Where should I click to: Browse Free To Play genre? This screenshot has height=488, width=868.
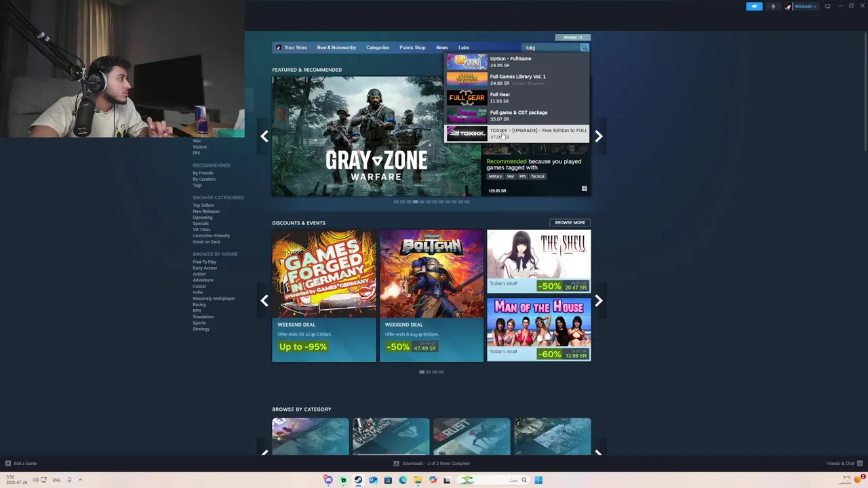[x=205, y=262]
